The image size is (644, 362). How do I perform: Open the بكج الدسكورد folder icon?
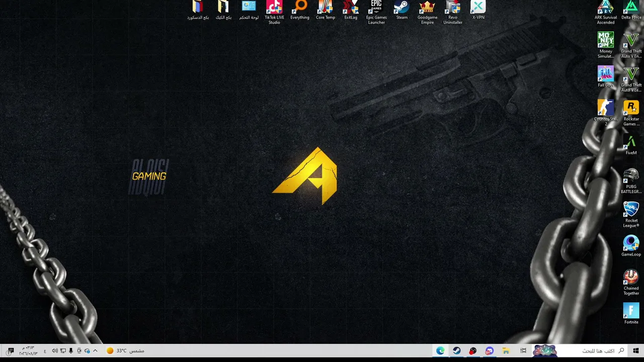[198, 11]
